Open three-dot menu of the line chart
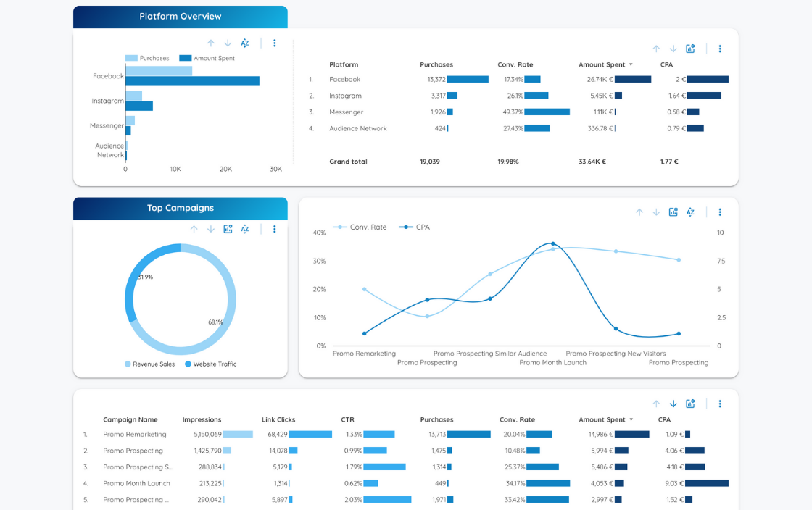Screen dimensions: 812x510 tap(720, 212)
